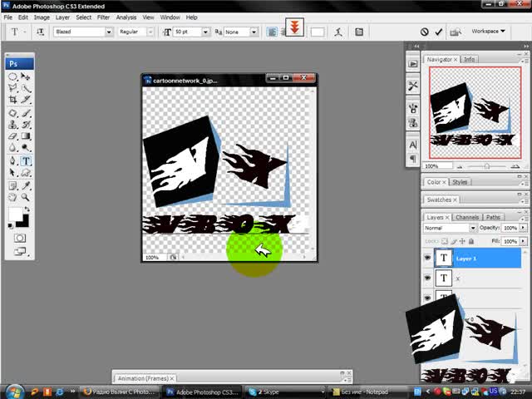Open the Create Warped Text option
Viewport: 532px width, 399px height.
[338, 32]
